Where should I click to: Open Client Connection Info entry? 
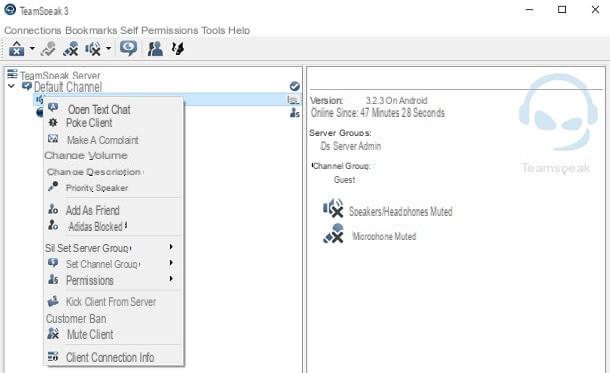(x=110, y=357)
